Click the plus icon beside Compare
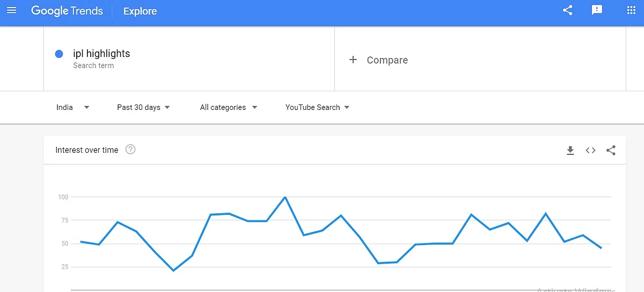The image size is (644, 292). click(x=353, y=60)
